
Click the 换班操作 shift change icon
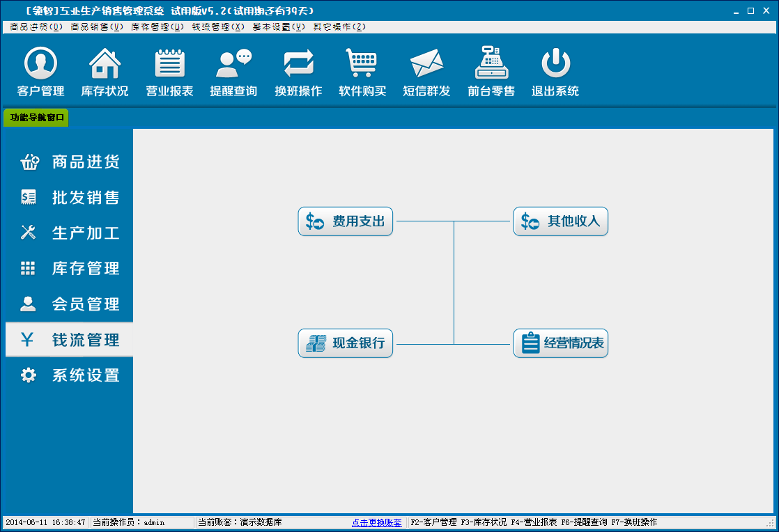point(298,72)
